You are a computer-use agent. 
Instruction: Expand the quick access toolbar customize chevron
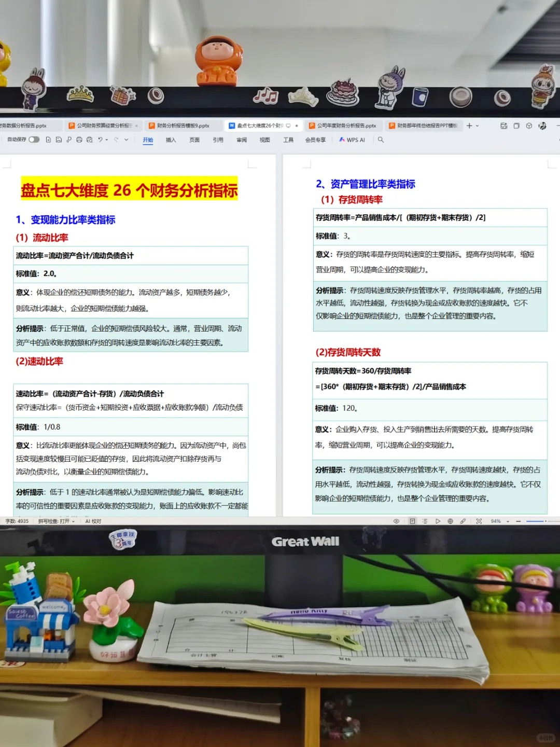pyautogui.click(x=126, y=140)
